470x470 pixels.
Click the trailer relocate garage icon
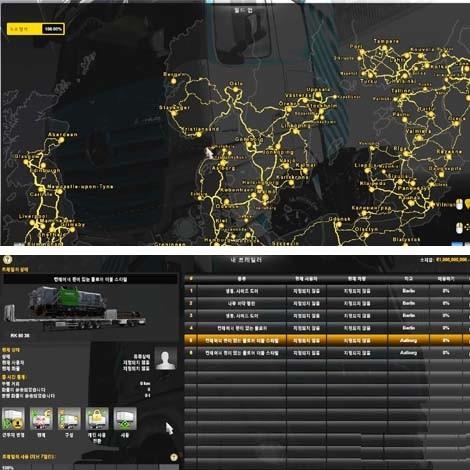13,419
